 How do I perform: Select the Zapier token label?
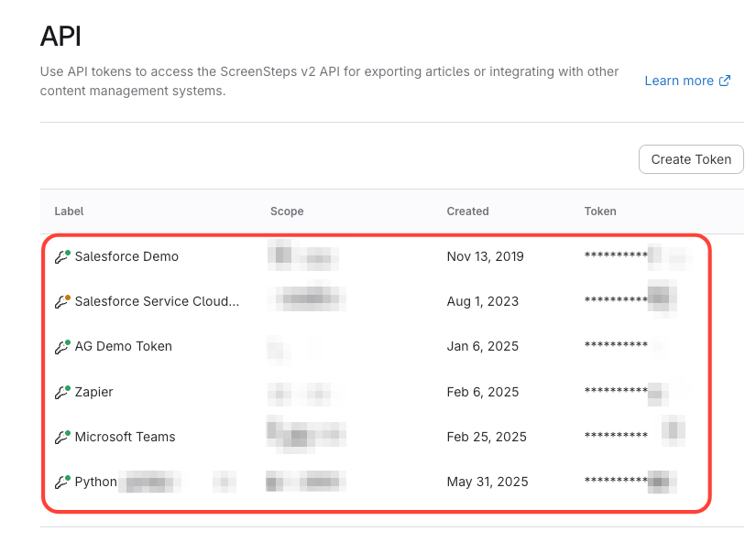point(93,393)
